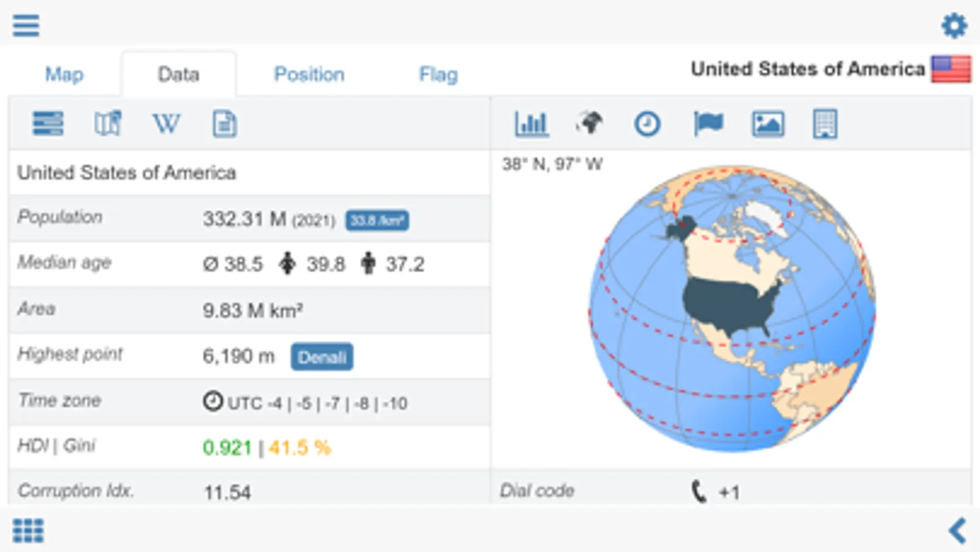
Task: Switch to the Map tab
Action: tap(64, 74)
